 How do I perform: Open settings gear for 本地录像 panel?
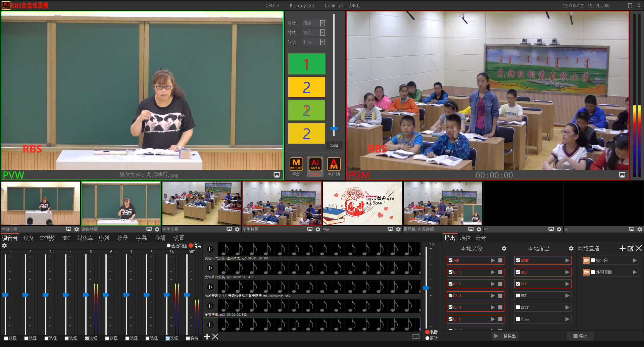coord(504,248)
